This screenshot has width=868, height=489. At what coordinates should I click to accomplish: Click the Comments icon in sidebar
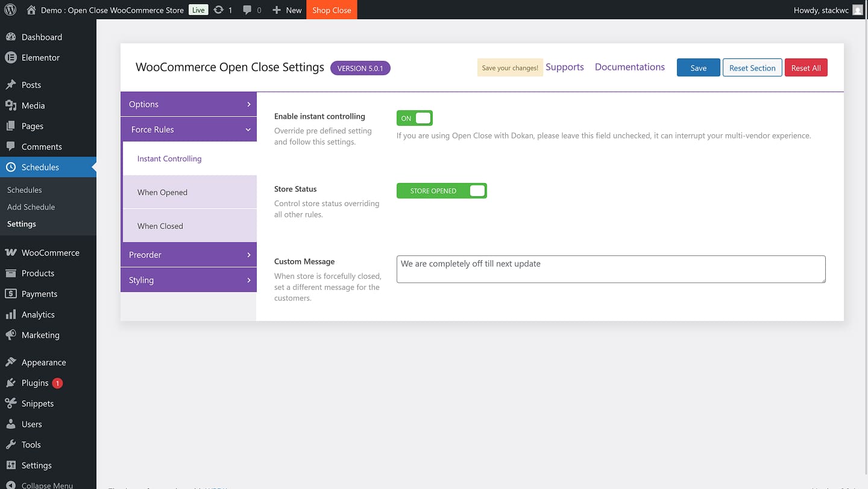[11, 146]
